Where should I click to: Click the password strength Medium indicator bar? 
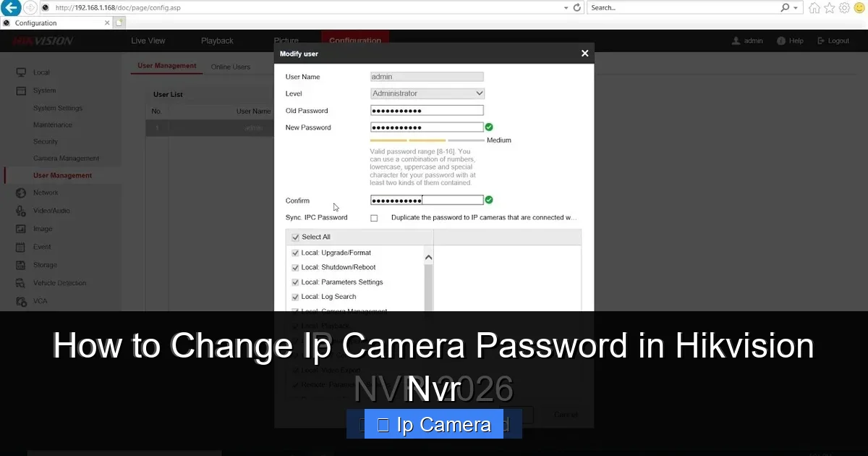427,140
